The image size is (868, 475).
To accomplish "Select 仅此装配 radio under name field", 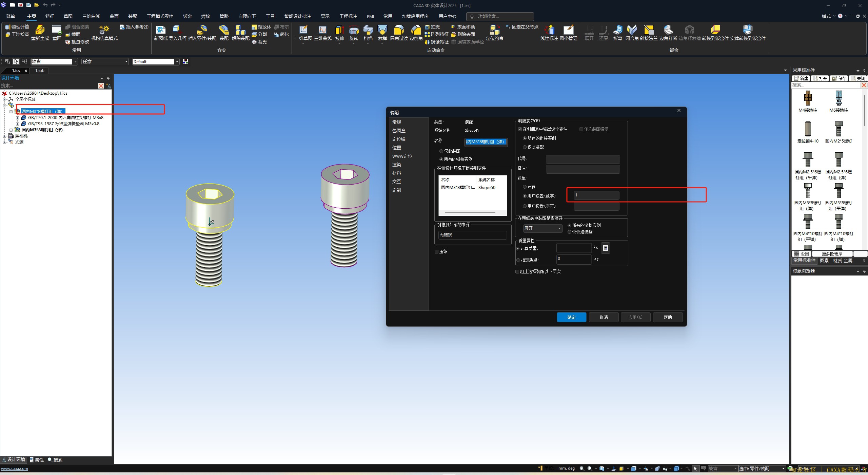I will pos(441,151).
